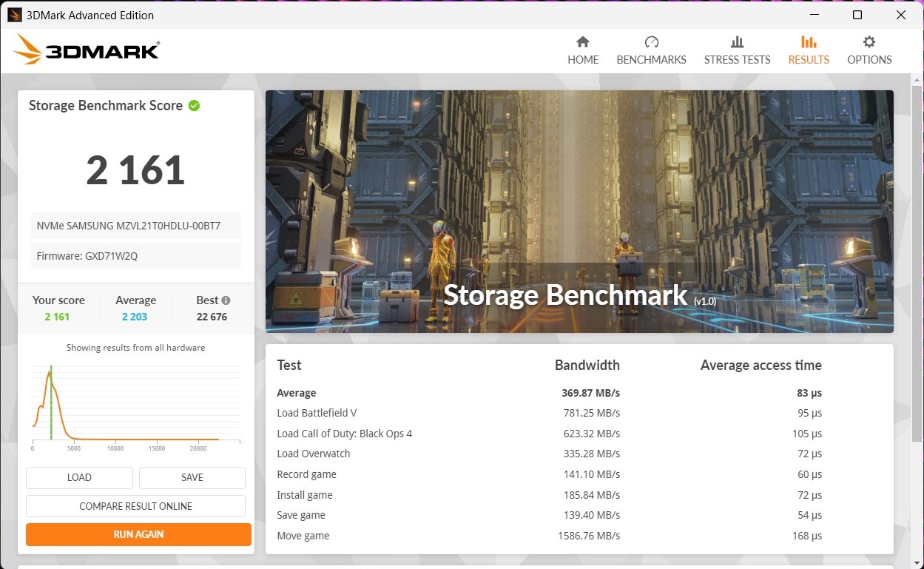The height and width of the screenshot is (569, 924).
Task: Click the info icon beside Best
Action: click(226, 300)
